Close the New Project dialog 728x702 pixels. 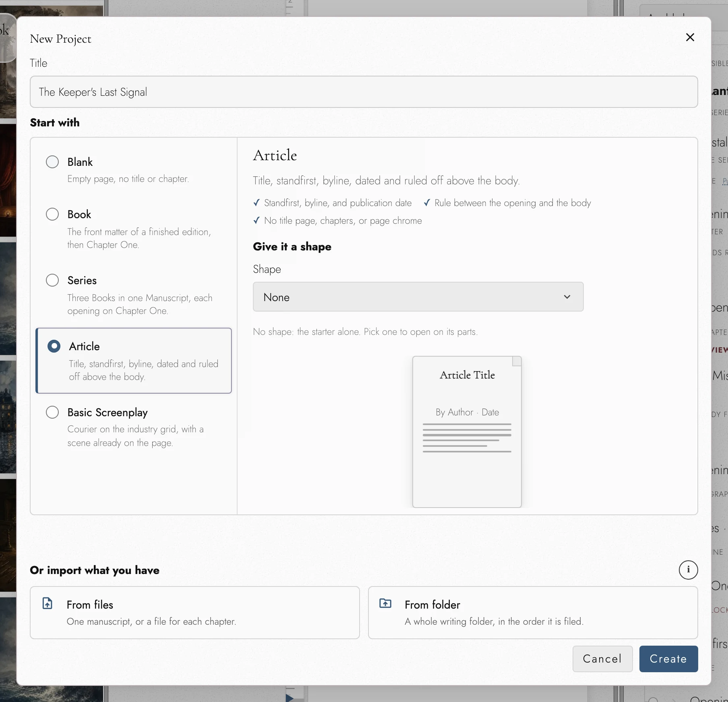coord(690,37)
